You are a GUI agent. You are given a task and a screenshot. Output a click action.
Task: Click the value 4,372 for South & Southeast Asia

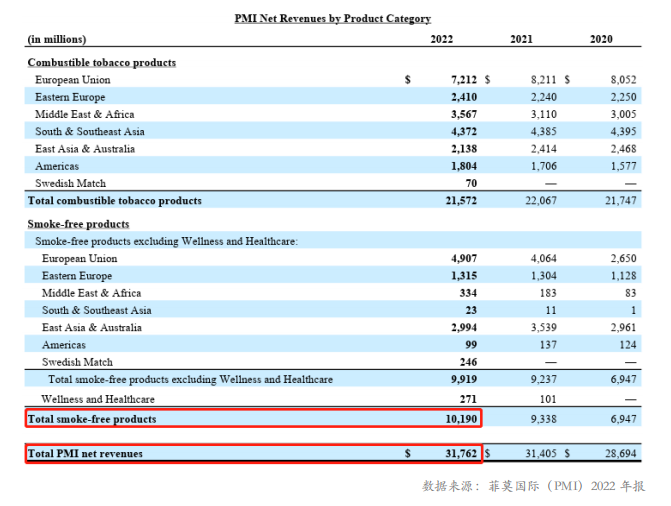pyautogui.click(x=464, y=131)
